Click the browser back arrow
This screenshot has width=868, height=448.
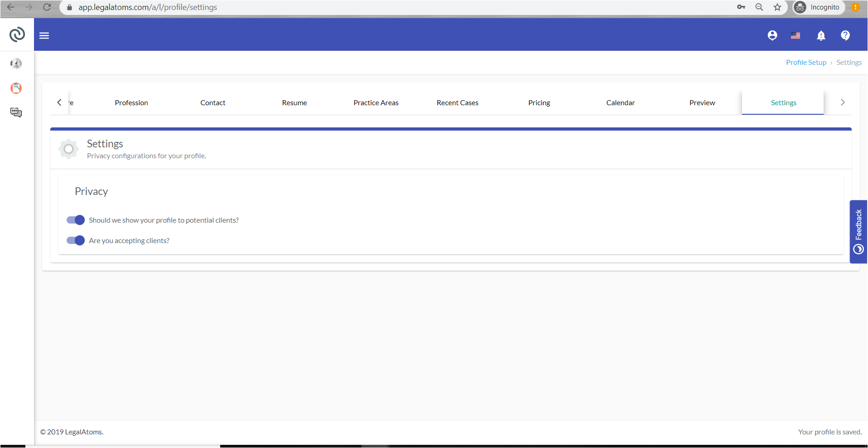[11, 7]
